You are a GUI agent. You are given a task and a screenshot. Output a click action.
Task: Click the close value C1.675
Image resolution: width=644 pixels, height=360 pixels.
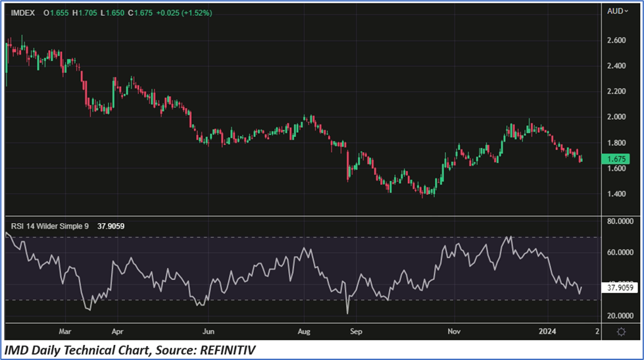click(140, 13)
